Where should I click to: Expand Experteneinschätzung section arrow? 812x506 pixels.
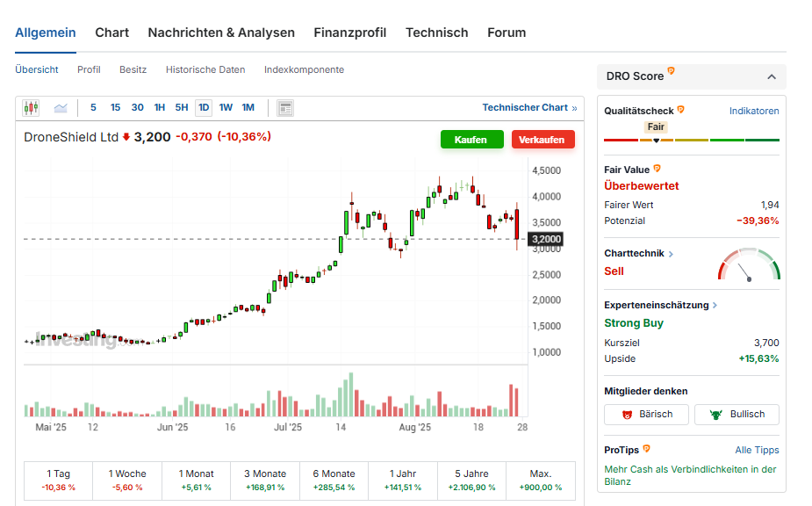(x=715, y=306)
